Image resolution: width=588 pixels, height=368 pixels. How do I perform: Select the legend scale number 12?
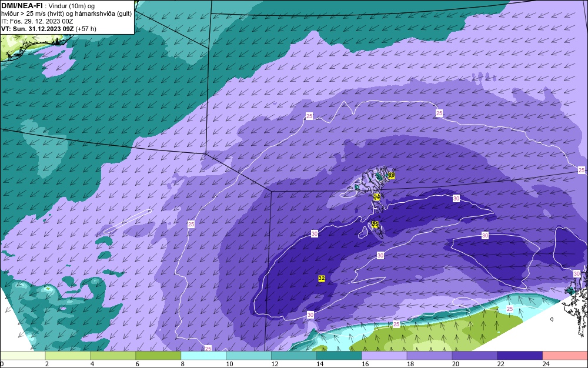(x=275, y=364)
